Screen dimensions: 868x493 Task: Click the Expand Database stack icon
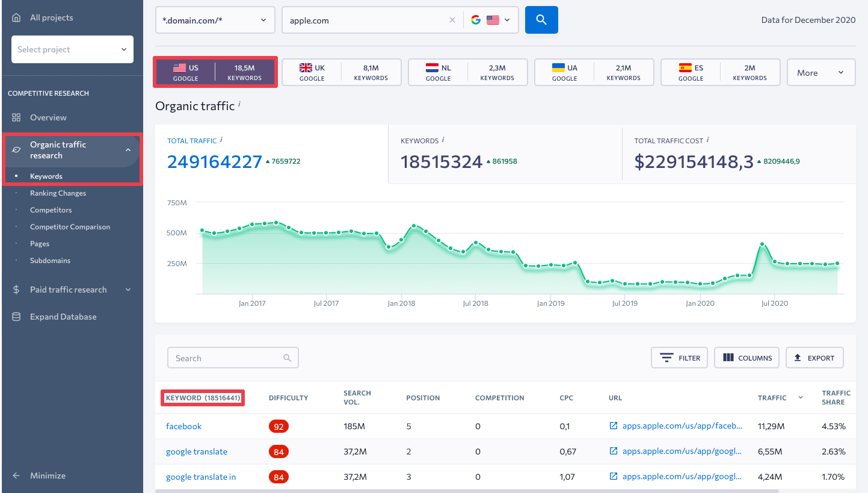pyautogui.click(x=16, y=317)
